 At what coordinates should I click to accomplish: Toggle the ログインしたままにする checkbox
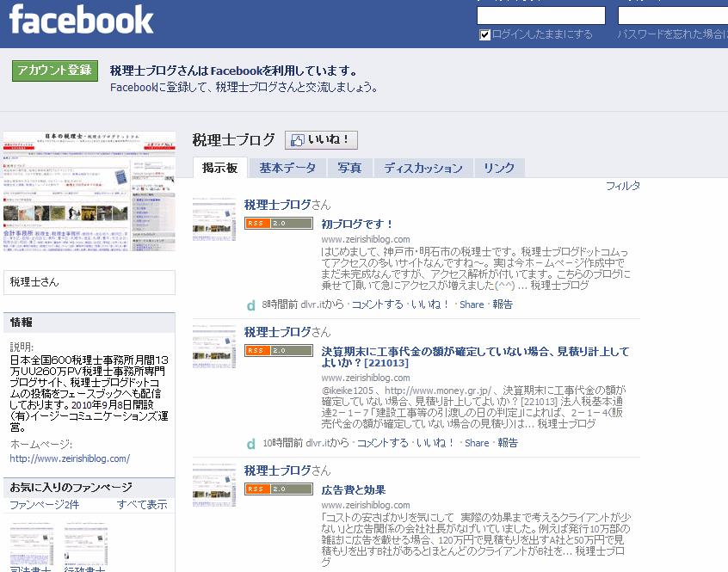(x=484, y=34)
